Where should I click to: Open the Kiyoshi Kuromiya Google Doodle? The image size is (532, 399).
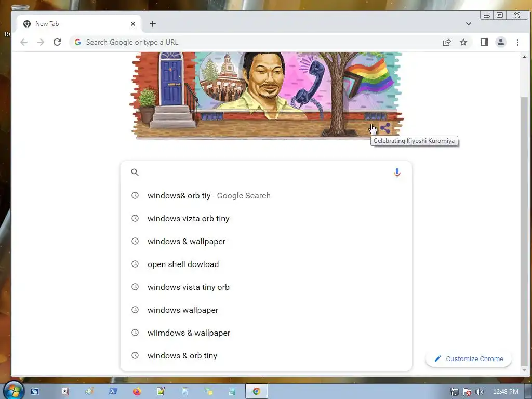[x=267, y=95]
